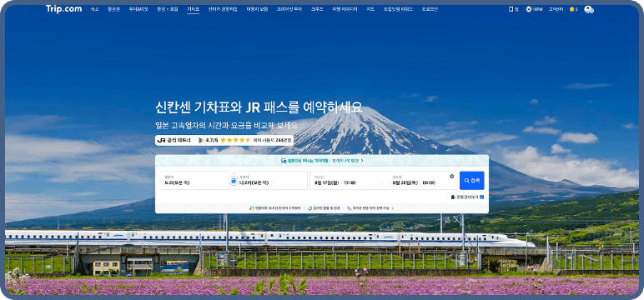This screenshot has width=644, height=300.
Task: Open the 항공권 (flights) menu item
Action: tap(113, 9)
